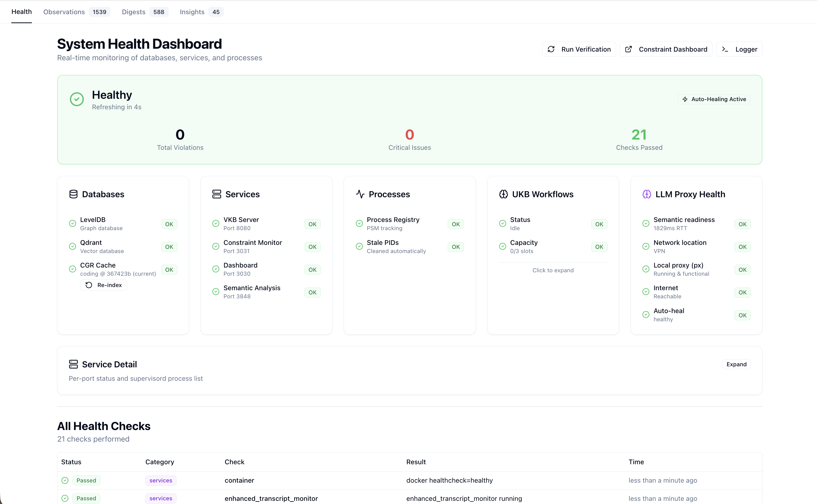Click the 'Refreshing in 4s' text
Screen dimensions: 817x504
(x=117, y=107)
